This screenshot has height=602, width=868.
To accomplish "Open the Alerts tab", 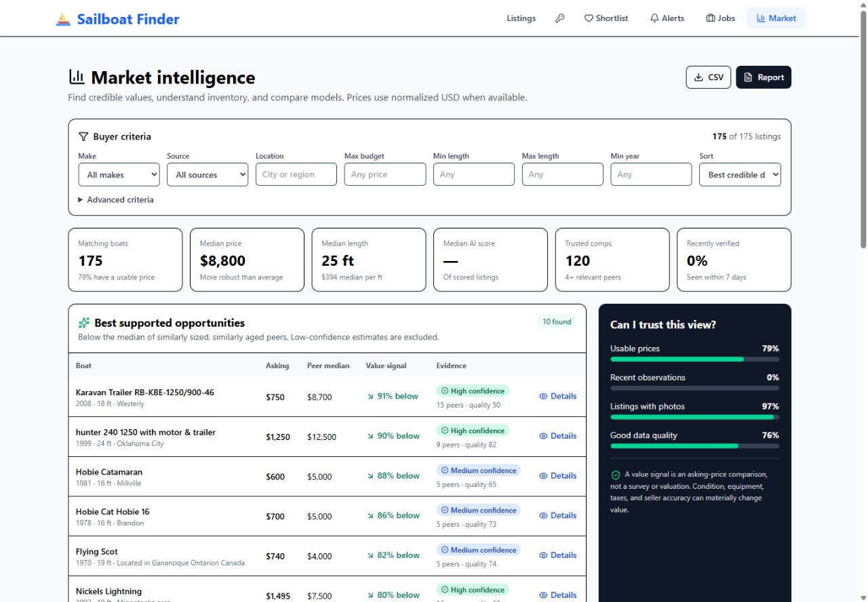I will coord(667,18).
